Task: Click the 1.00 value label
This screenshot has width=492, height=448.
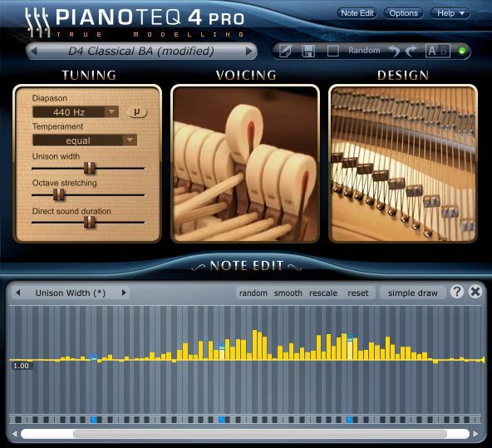Action: (21, 366)
